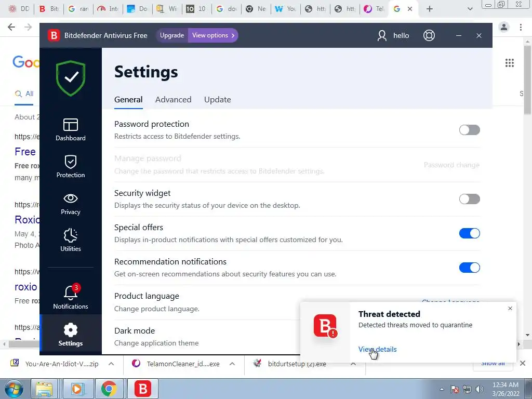Open a new Chrome tab
The width and height of the screenshot is (532, 399).
[430, 9]
